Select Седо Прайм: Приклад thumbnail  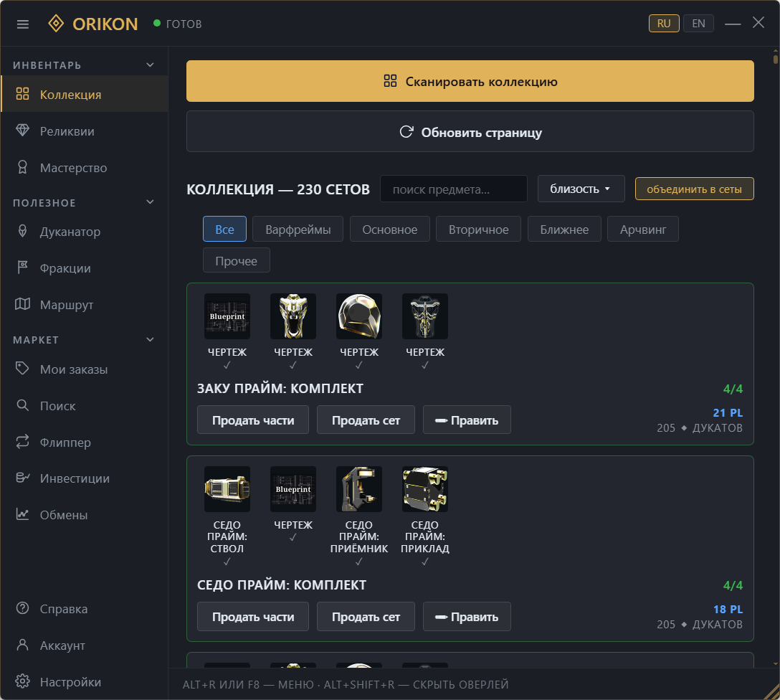pos(425,489)
